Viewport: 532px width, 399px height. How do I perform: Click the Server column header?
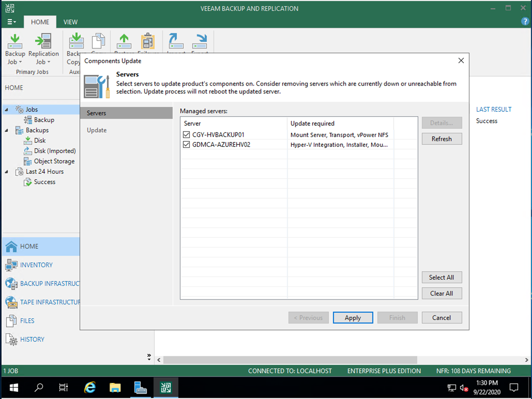[234, 123]
